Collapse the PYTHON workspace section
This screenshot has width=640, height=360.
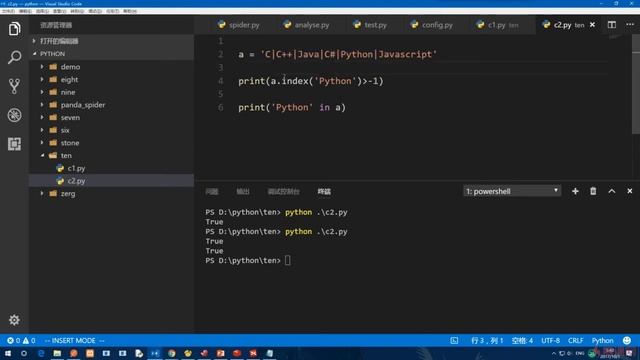111,54
